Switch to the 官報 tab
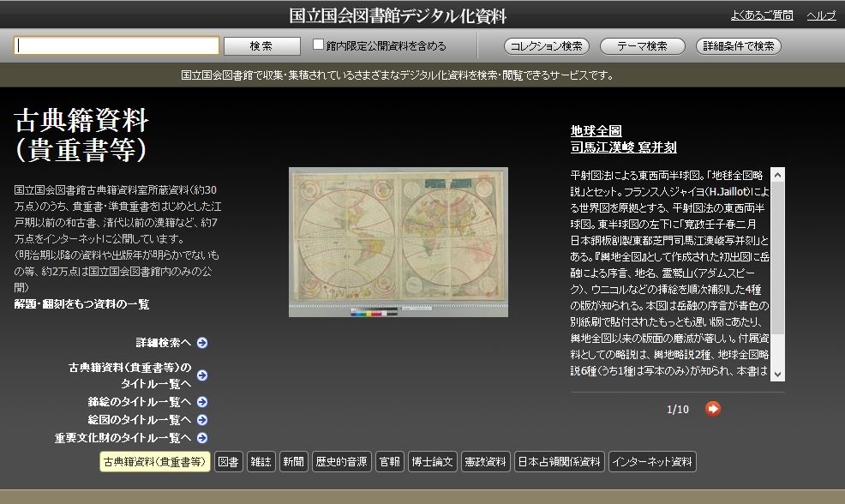 click(390, 462)
